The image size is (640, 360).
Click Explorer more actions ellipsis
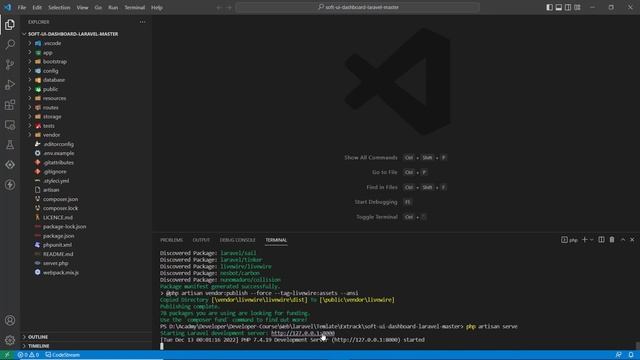pos(142,22)
